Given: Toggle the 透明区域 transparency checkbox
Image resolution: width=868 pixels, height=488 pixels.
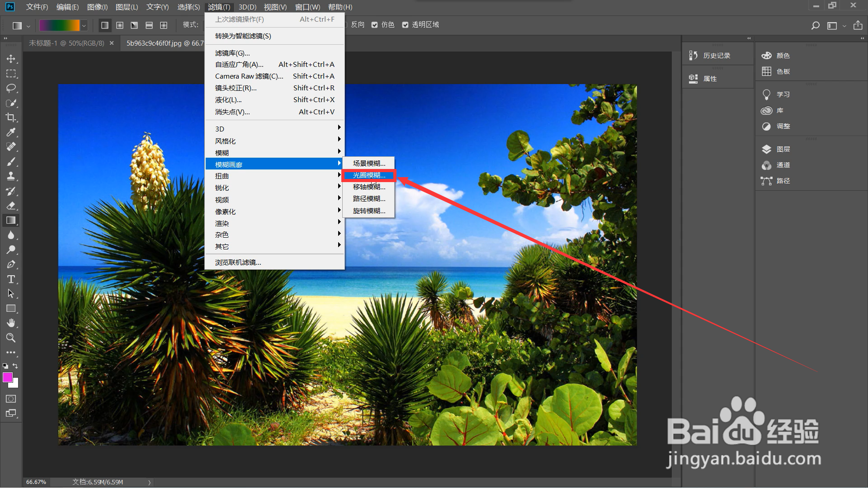Looking at the screenshot, I should [x=406, y=25].
